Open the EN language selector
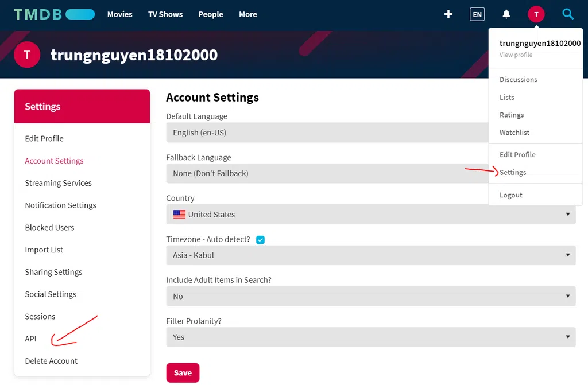Viewport: 588px width, 385px height. [x=477, y=14]
